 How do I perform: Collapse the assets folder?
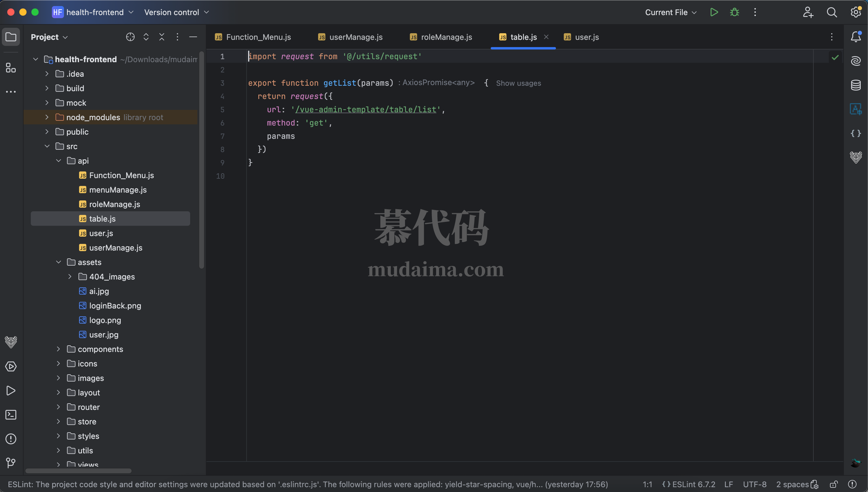pyautogui.click(x=59, y=262)
